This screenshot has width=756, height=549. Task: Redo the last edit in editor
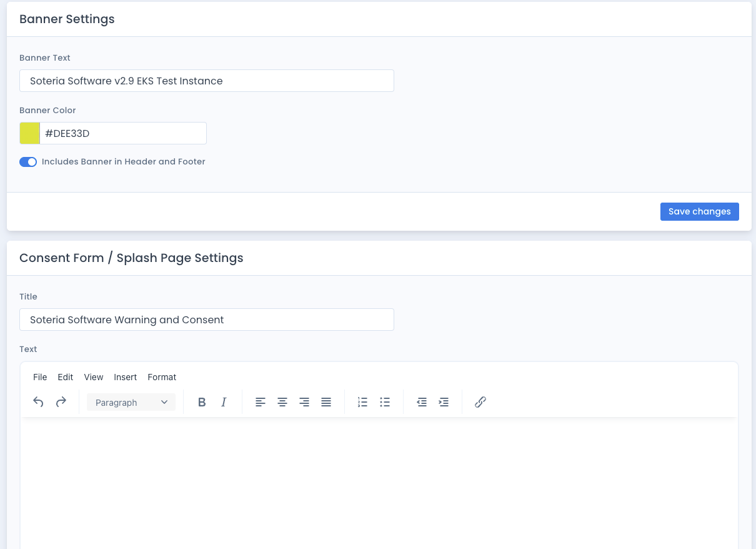click(x=61, y=402)
